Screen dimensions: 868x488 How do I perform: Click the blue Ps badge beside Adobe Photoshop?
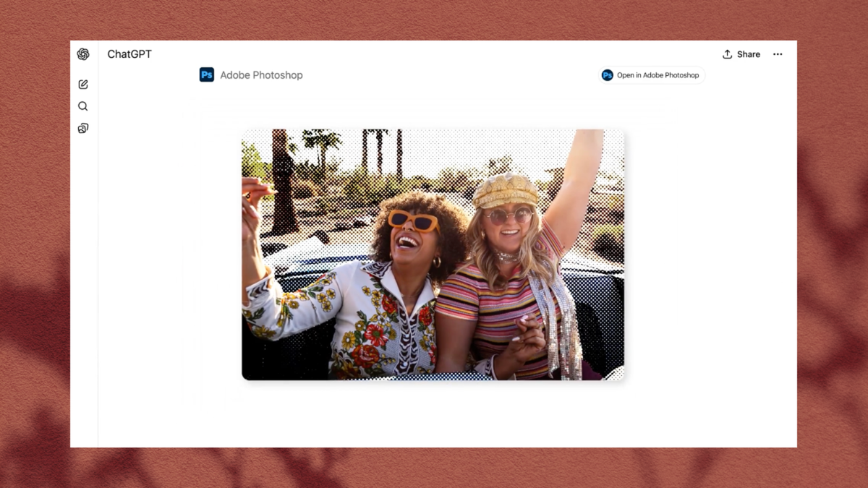click(x=207, y=74)
